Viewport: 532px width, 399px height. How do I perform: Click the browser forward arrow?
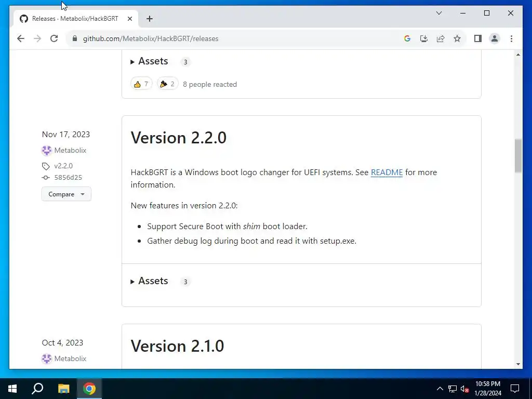coord(37,38)
